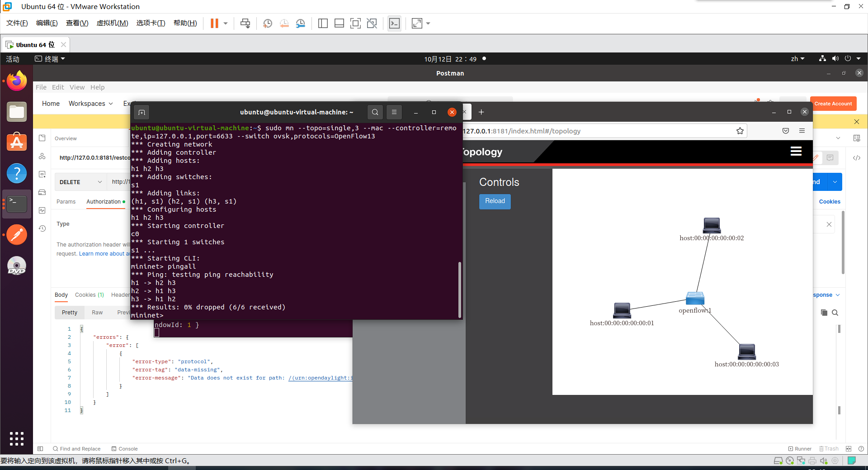
Task: Open Monitors in the Postman sidebar
Action: [x=42, y=210]
